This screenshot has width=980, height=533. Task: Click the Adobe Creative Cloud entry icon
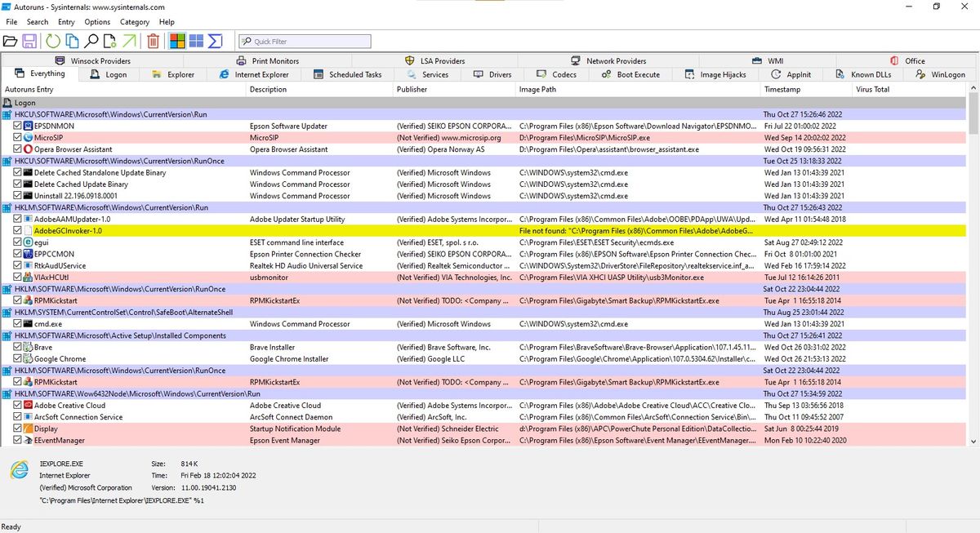pyautogui.click(x=28, y=406)
